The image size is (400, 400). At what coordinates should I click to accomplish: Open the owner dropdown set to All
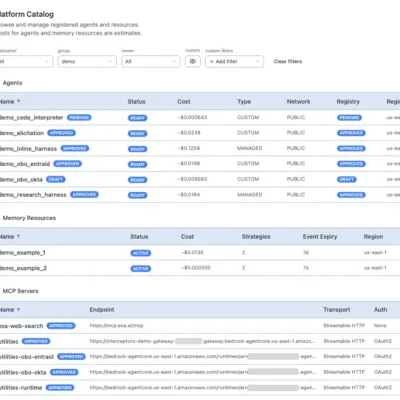(x=151, y=61)
